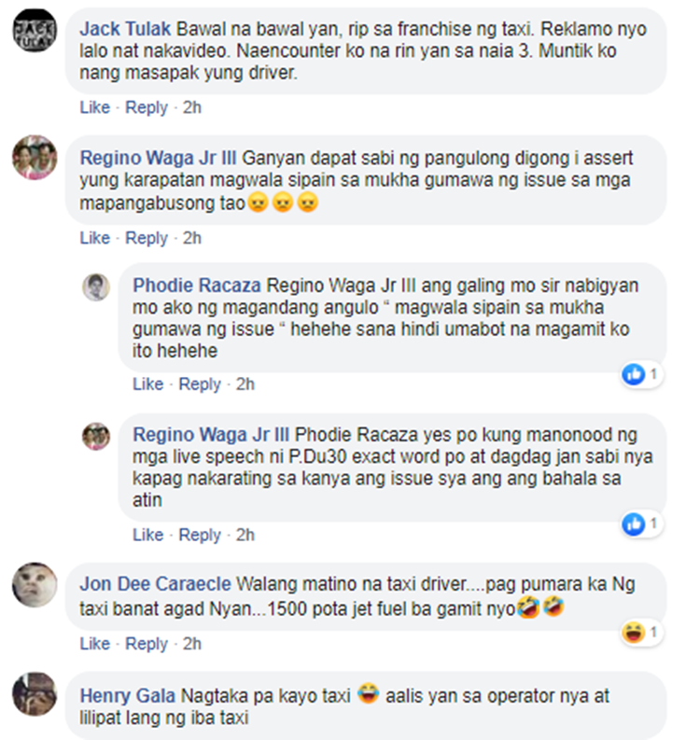Open Jack Tulak's profile picture

(x=35, y=30)
